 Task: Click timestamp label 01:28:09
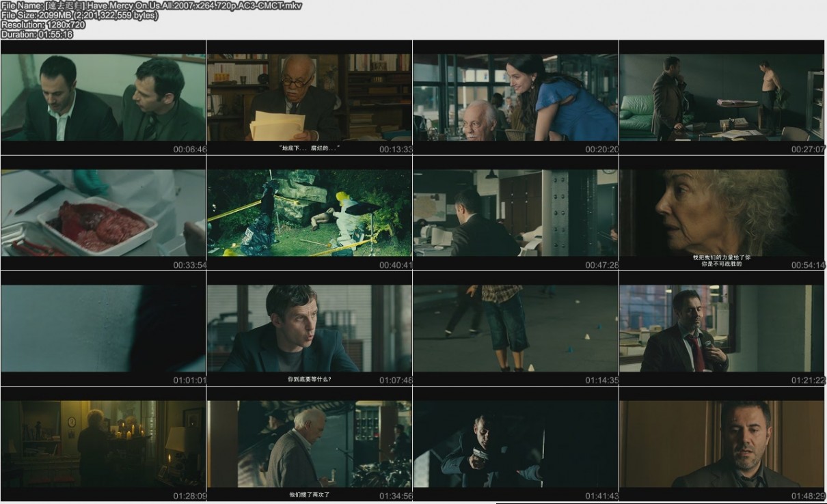189,496
